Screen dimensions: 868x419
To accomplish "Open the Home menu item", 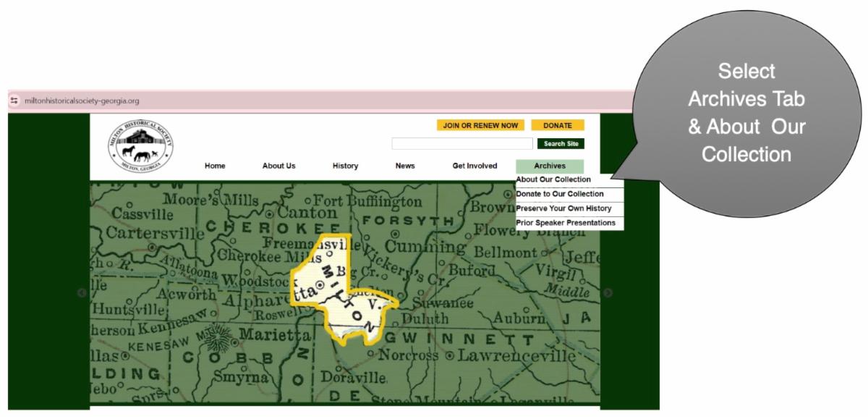I will (215, 166).
